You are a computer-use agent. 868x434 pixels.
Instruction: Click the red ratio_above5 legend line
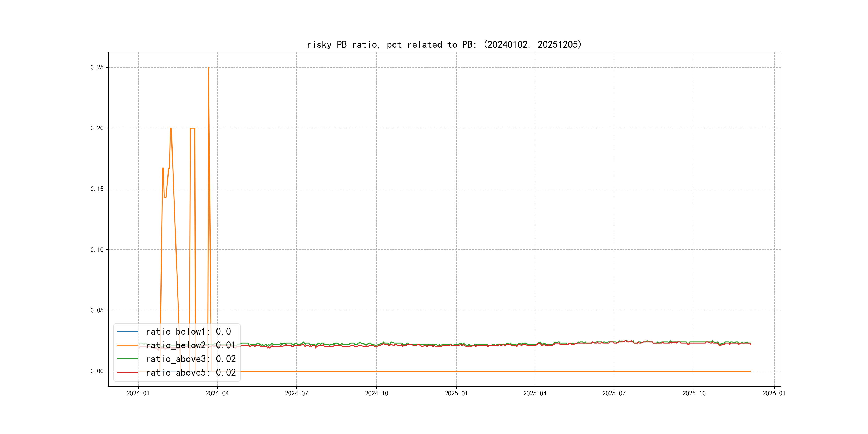[x=127, y=372]
